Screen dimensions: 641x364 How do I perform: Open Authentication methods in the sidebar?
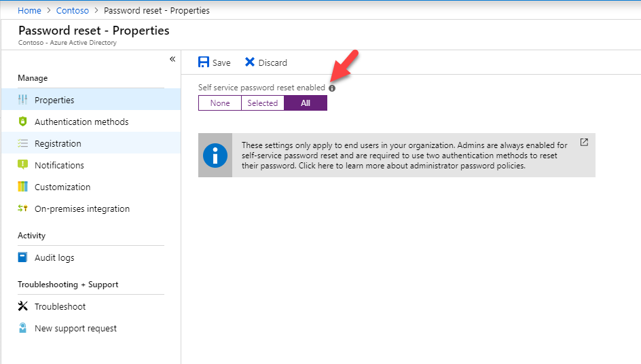(x=91, y=122)
